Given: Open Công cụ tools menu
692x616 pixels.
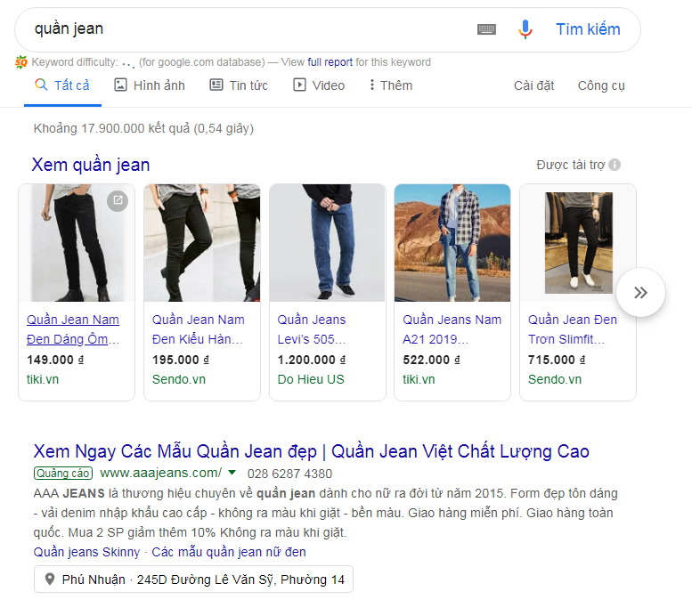Looking at the screenshot, I should (x=601, y=85).
